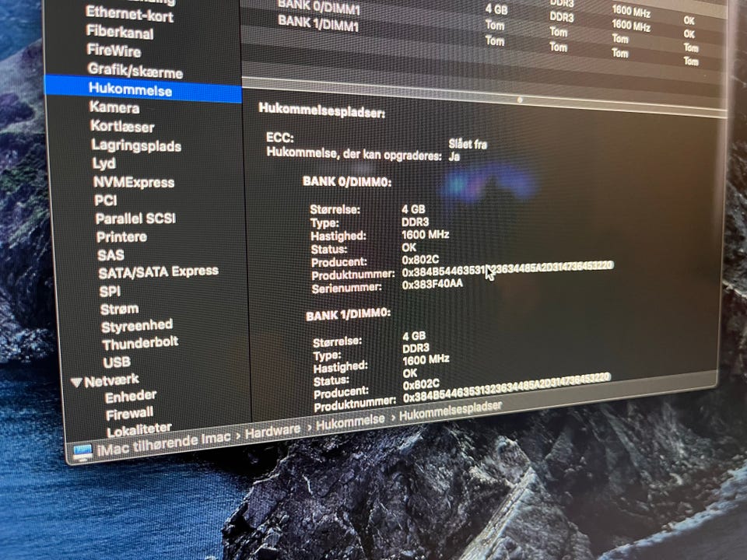
Task: Click the split-pane divider handle dot
Action: [521, 100]
